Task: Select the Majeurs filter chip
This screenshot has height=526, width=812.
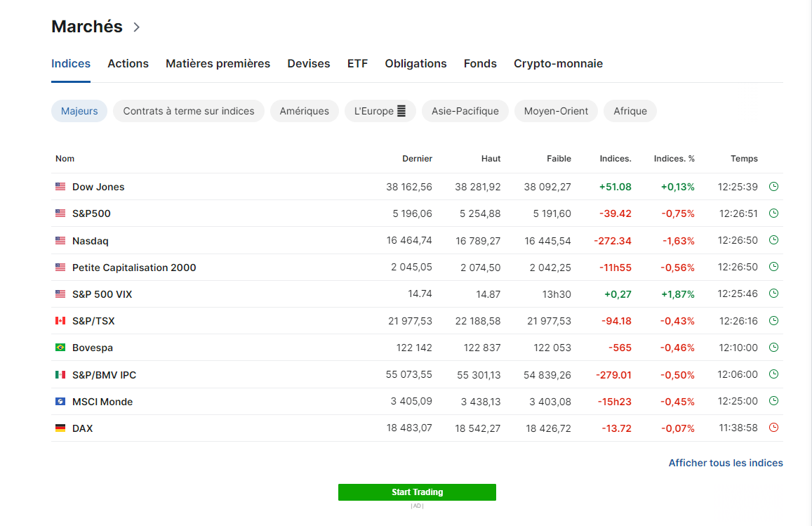Action: pyautogui.click(x=79, y=111)
